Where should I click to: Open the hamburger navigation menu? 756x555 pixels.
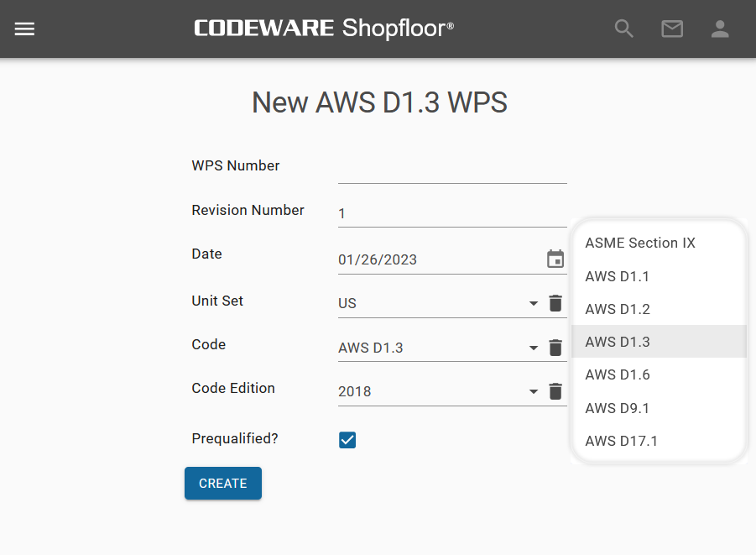pyautogui.click(x=24, y=29)
